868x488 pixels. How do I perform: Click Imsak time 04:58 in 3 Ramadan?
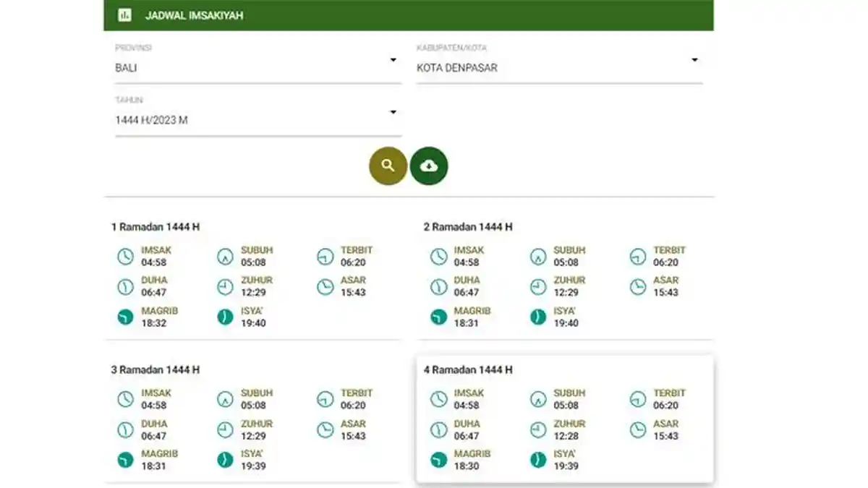click(x=153, y=406)
